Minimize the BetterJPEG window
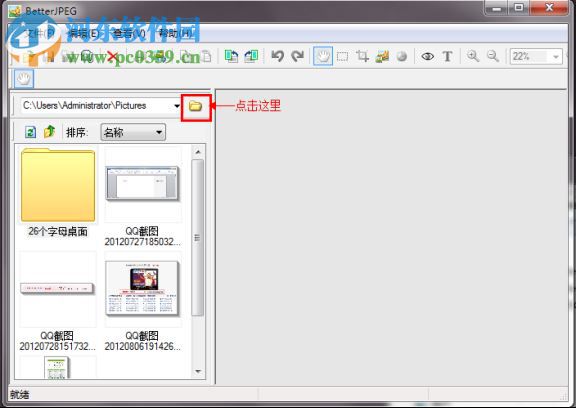The width and height of the screenshot is (576, 408). pyautogui.click(x=496, y=7)
